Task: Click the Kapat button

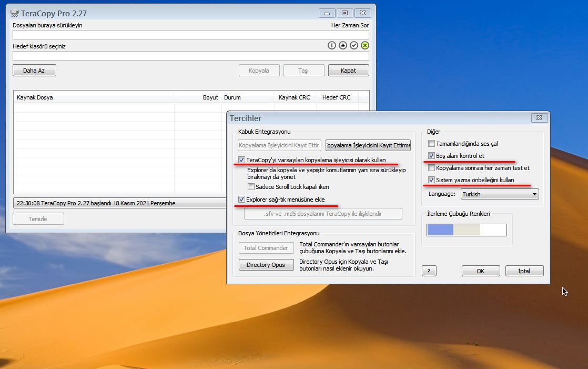Action: [348, 71]
